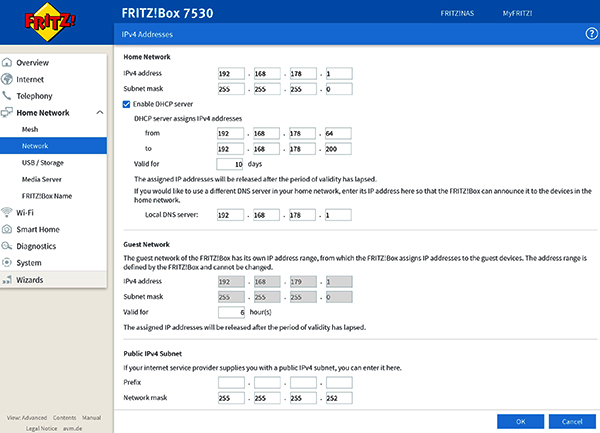This screenshot has height=433, width=600.
Task: Click the Prefix first octet field
Action: point(231,383)
